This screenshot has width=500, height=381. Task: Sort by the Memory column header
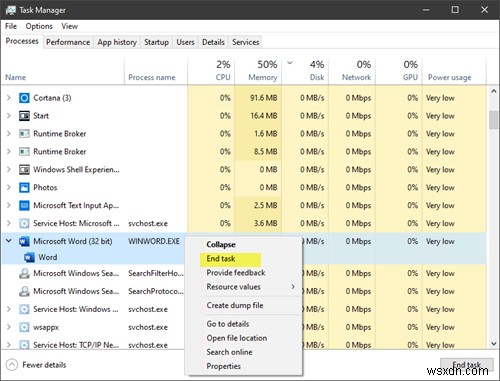[258, 71]
